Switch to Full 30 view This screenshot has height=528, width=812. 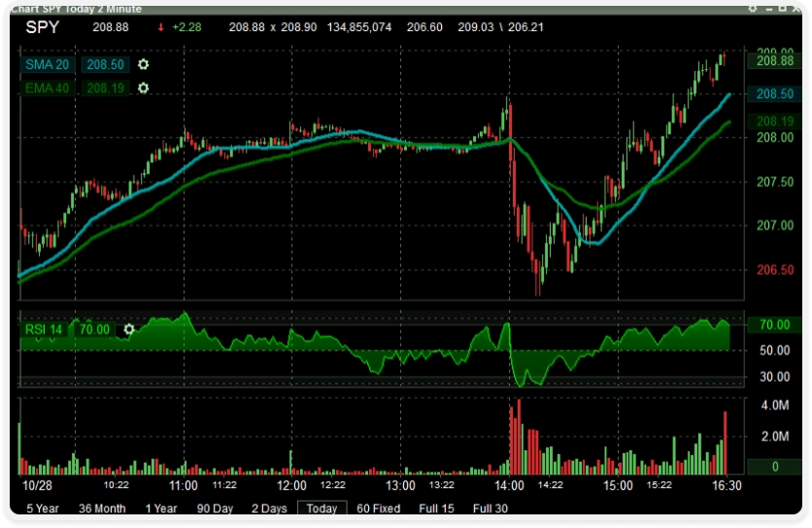click(x=491, y=509)
